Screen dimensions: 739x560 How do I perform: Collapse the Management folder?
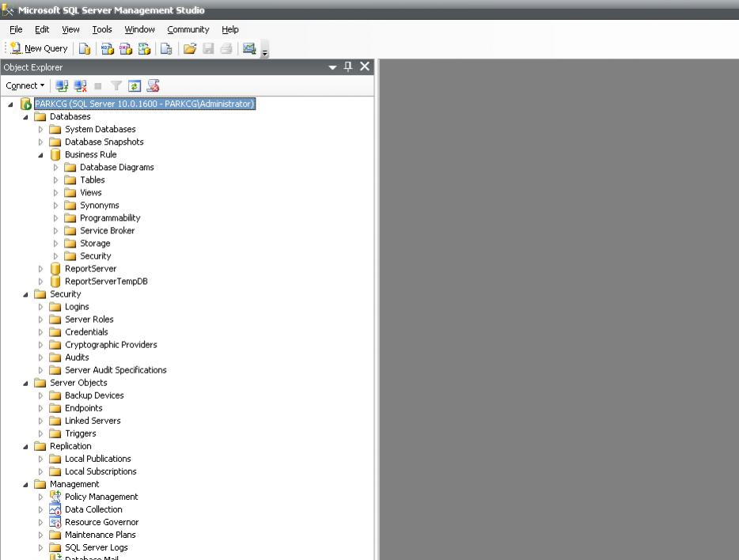[25, 485]
